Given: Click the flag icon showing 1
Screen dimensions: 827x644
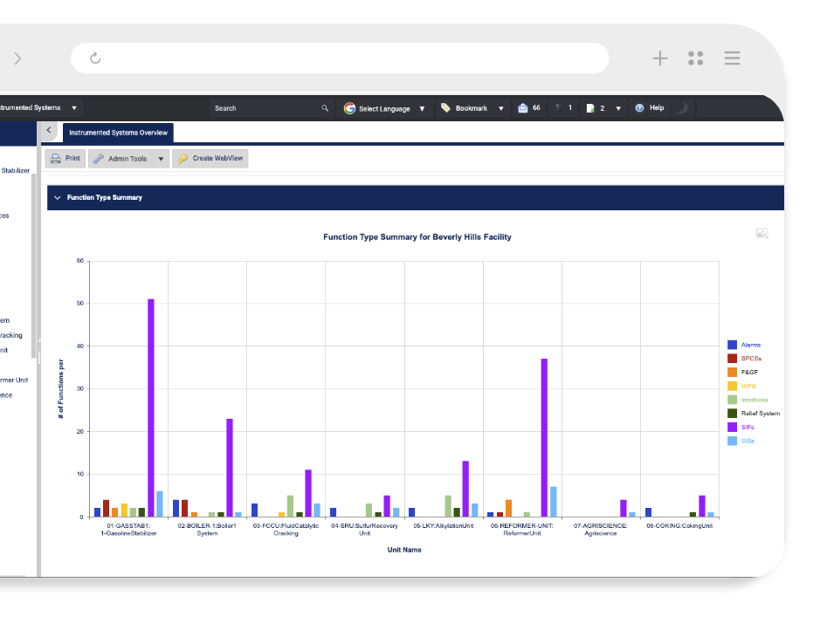Looking at the screenshot, I should click(558, 108).
